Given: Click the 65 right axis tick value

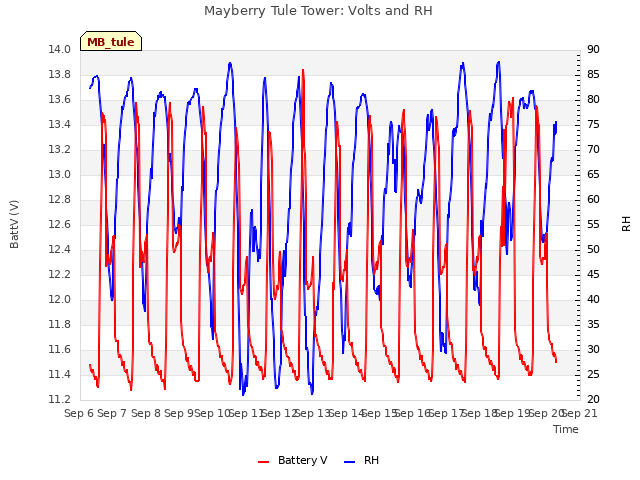Looking at the screenshot, I should coord(593,174).
